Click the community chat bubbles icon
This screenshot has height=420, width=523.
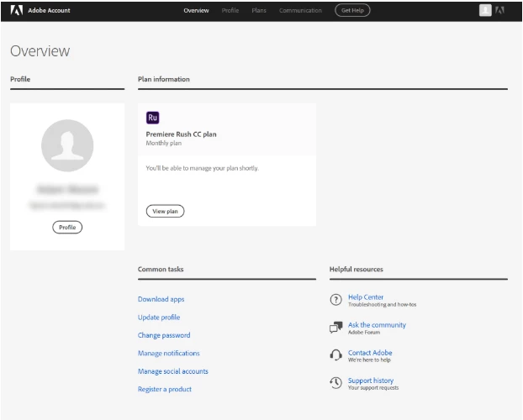coord(335,328)
